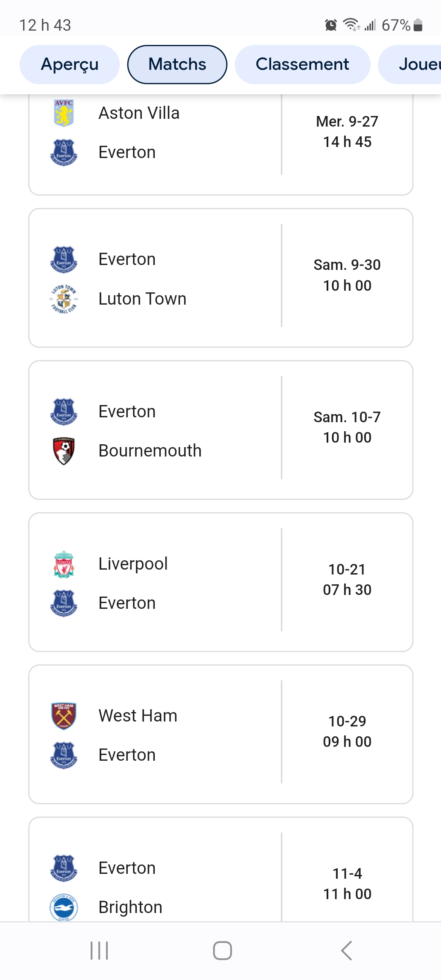Tap the West Ham club crest
The image size is (441, 980).
[64, 716]
